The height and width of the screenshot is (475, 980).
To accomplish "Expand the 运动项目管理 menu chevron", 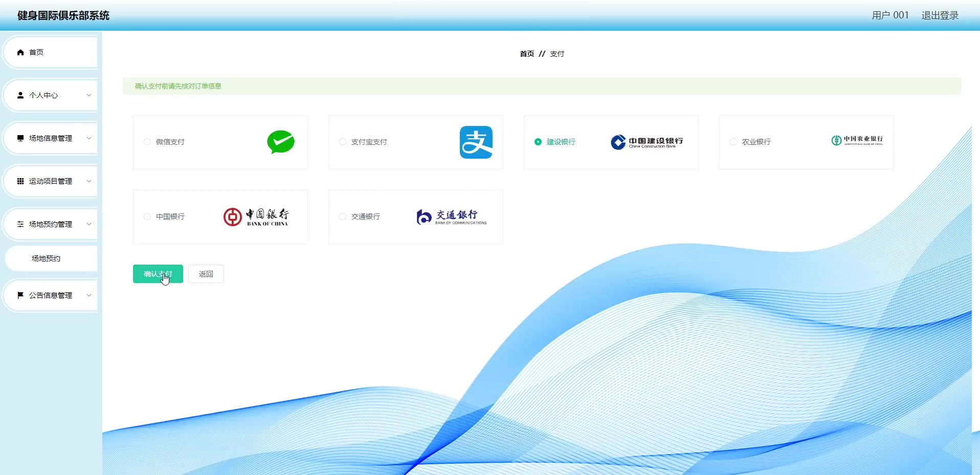I will tap(89, 181).
